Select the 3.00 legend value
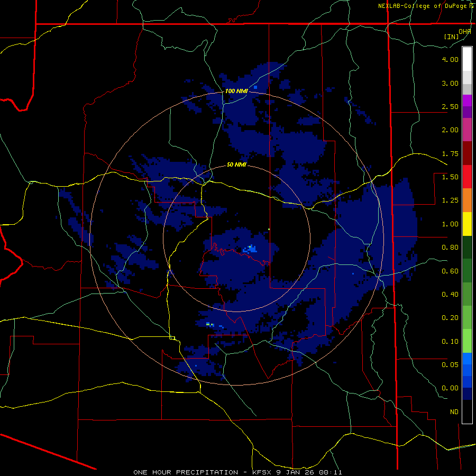 [x=450, y=83]
